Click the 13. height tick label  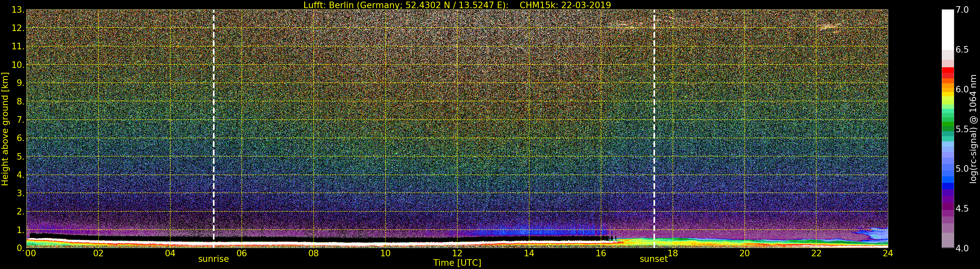18,10
